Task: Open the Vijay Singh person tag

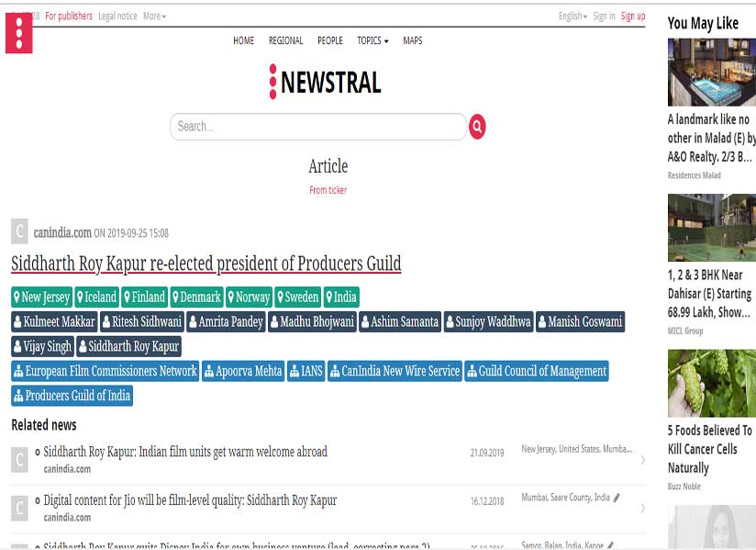Action: pos(42,346)
